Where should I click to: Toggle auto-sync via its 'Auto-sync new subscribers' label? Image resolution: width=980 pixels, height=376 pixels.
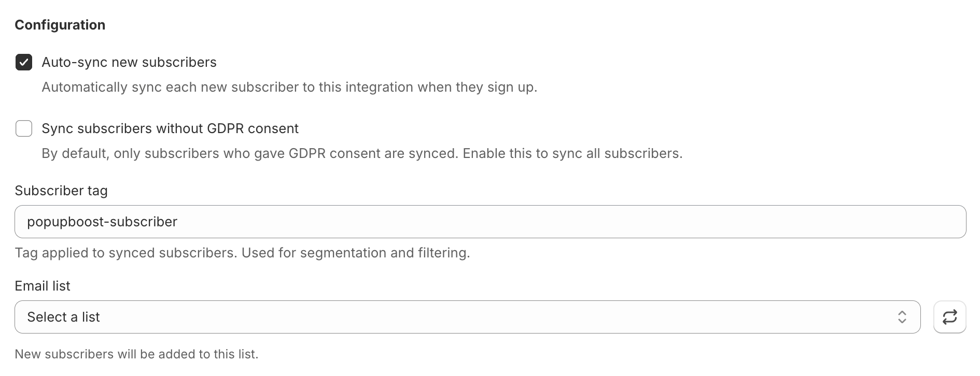point(129,62)
